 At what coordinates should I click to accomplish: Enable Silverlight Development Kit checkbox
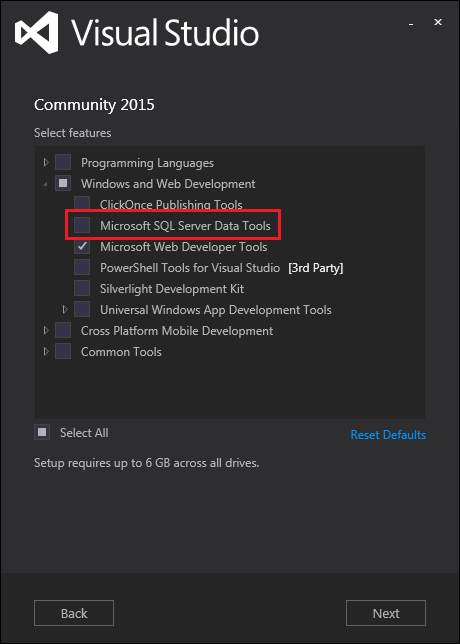coord(82,289)
